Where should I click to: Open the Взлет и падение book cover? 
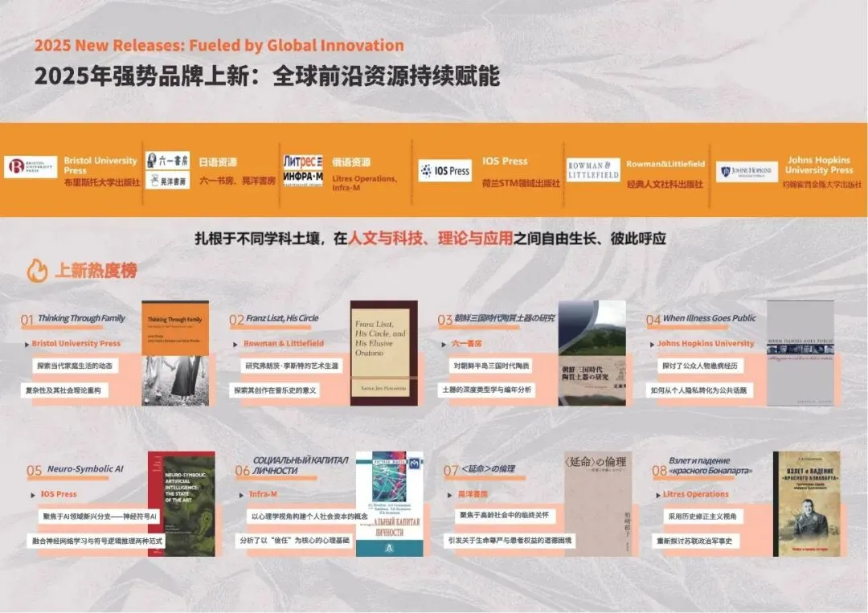pyautogui.click(x=807, y=504)
